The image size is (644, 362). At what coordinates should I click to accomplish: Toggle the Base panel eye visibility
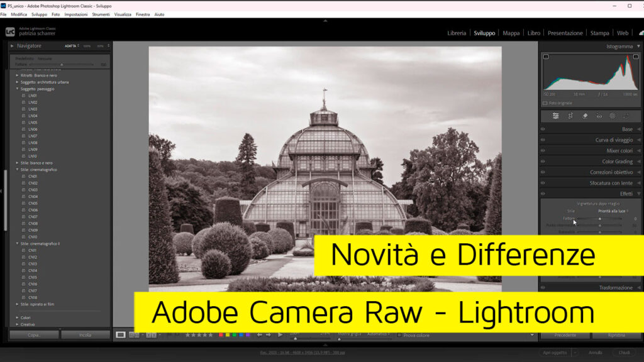point(543,129)
